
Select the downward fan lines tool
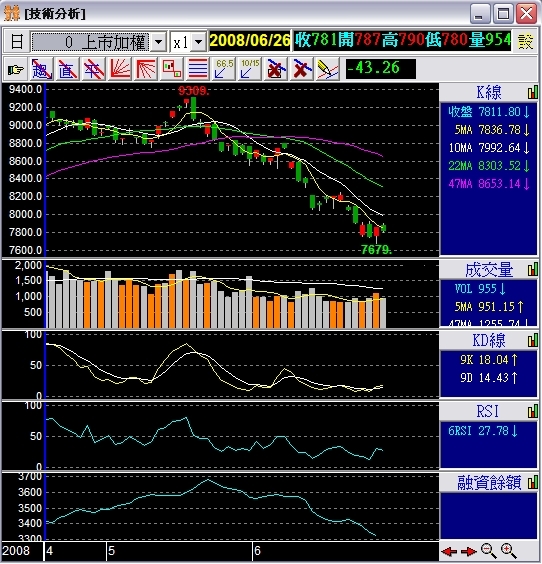145,69
